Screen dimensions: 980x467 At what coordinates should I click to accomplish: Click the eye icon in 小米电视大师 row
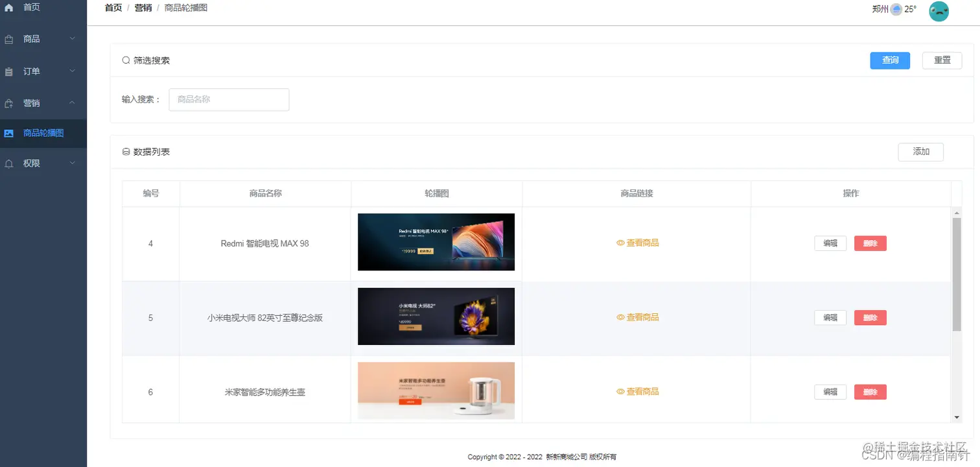[620, 318]
